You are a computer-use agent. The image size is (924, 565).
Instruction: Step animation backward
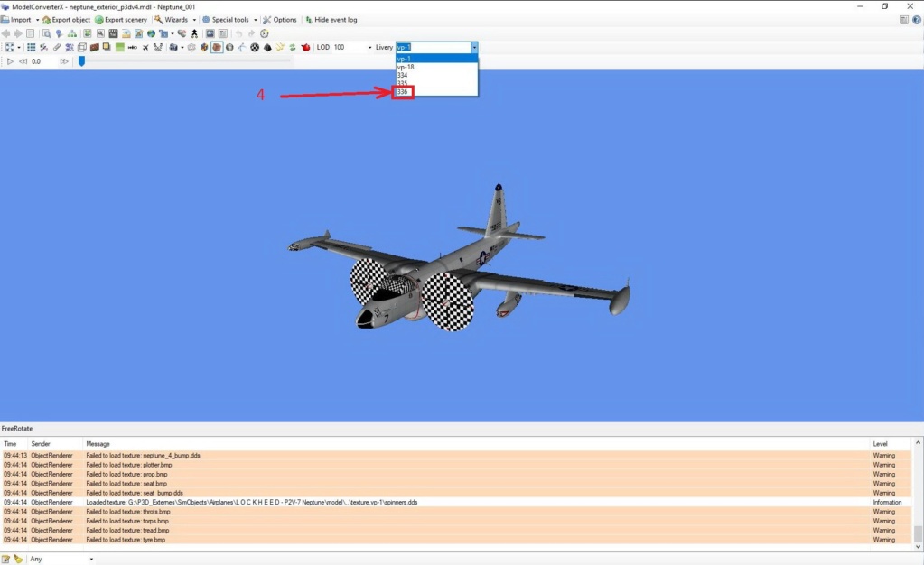23,61
